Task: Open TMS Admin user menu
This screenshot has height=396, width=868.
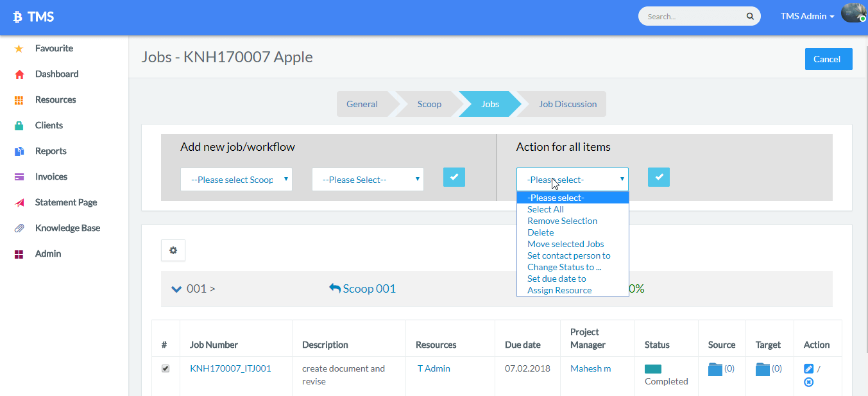Action: pos(807,17)
